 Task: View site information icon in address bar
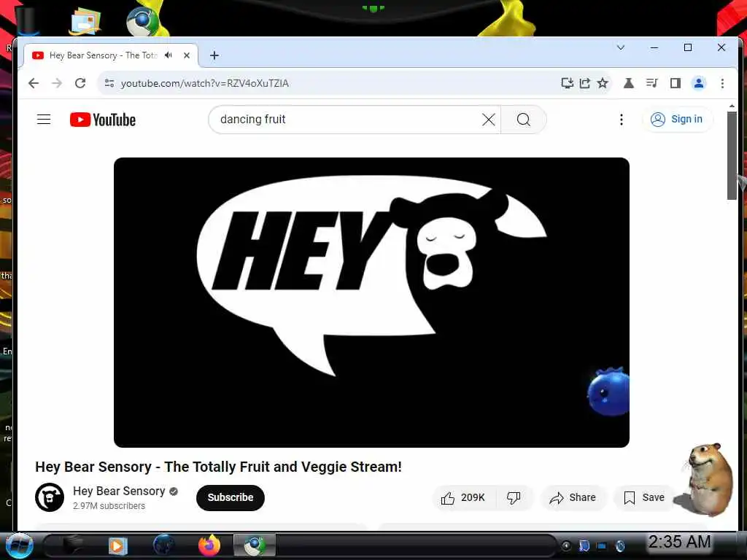pos(109,83)
